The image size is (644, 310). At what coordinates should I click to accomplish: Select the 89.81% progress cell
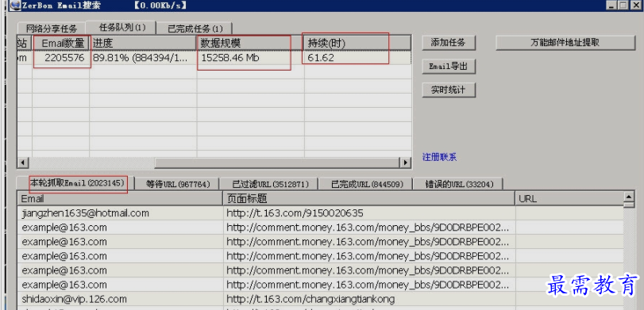(143, 58)
